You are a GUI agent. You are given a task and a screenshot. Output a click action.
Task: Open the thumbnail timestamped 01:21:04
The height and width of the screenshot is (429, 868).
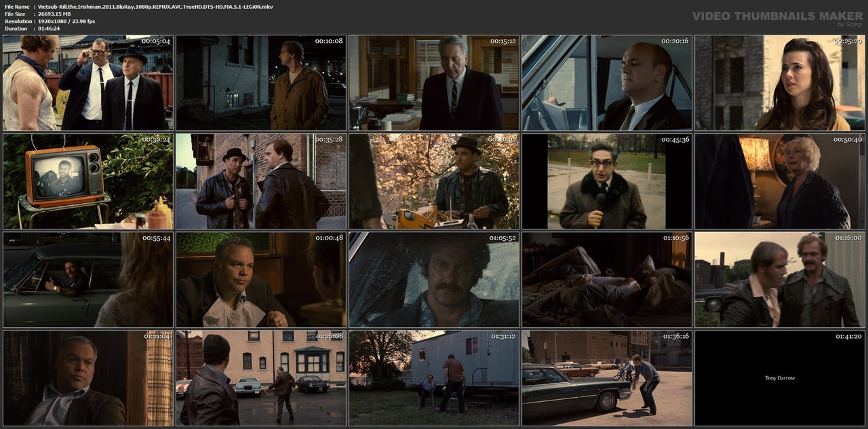[88, 378]
